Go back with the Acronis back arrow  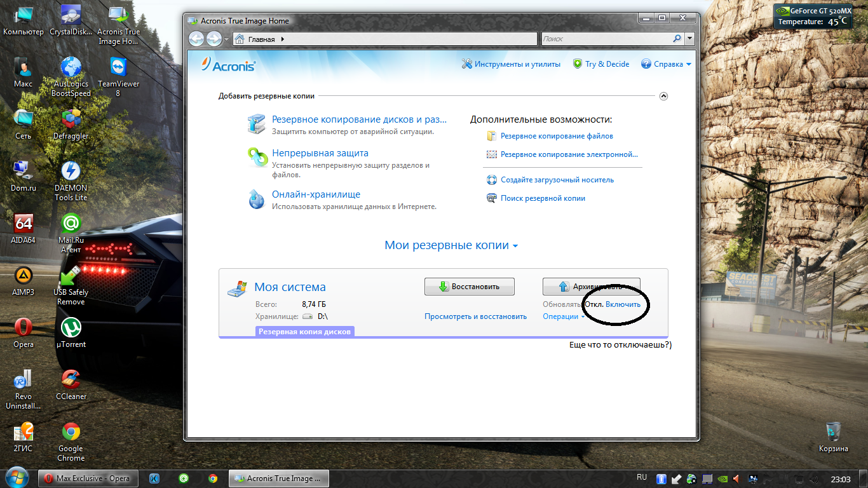pyautogui.click(x=197, y=39)
